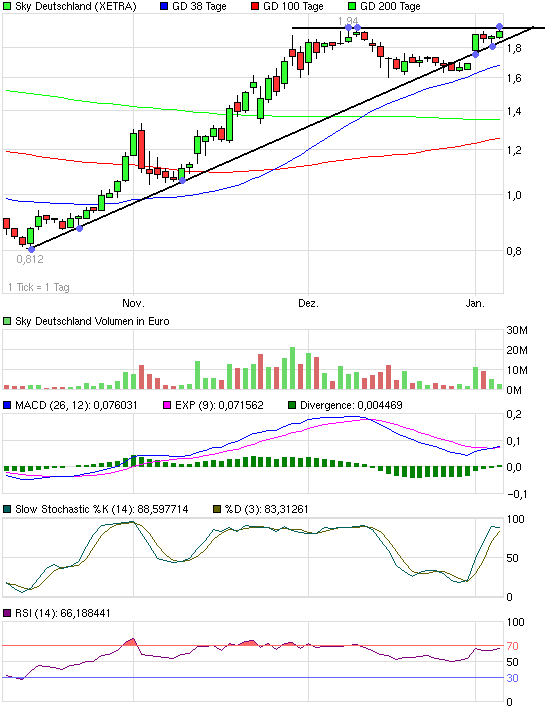Click the Dez. date axis label

(x=308, y=303)
